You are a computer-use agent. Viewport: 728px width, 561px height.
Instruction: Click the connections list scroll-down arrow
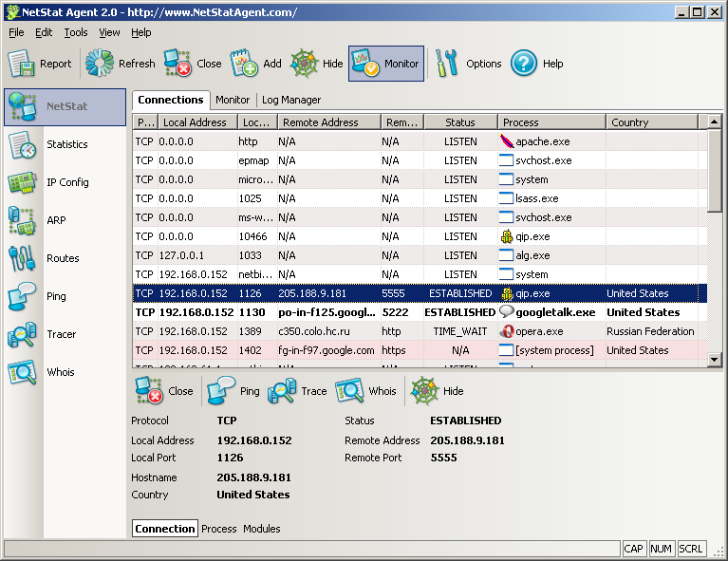(x=714, y=360)
